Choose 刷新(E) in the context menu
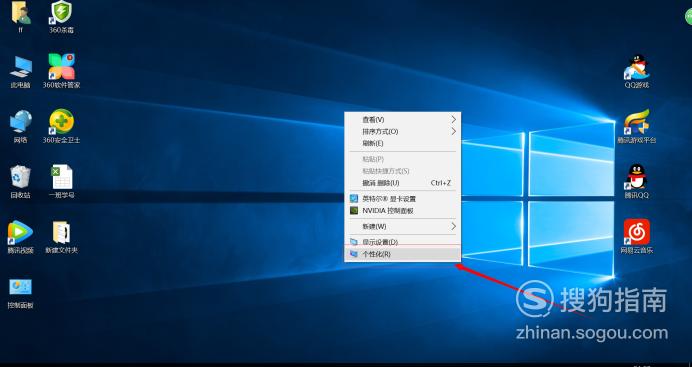Image resolution: width=692 pixels, height=367 pixels. coord(402,143)
